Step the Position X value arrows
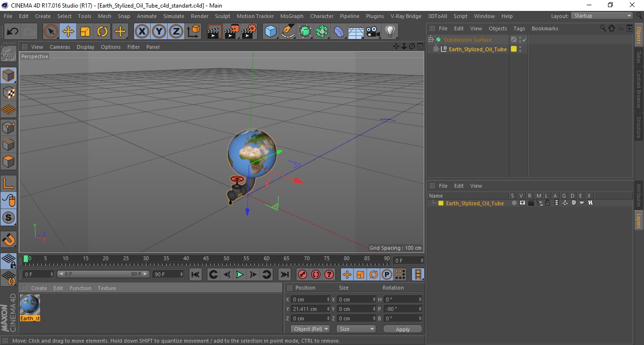The height and width of the screenshot is (345, 644). tap(329, 300)
